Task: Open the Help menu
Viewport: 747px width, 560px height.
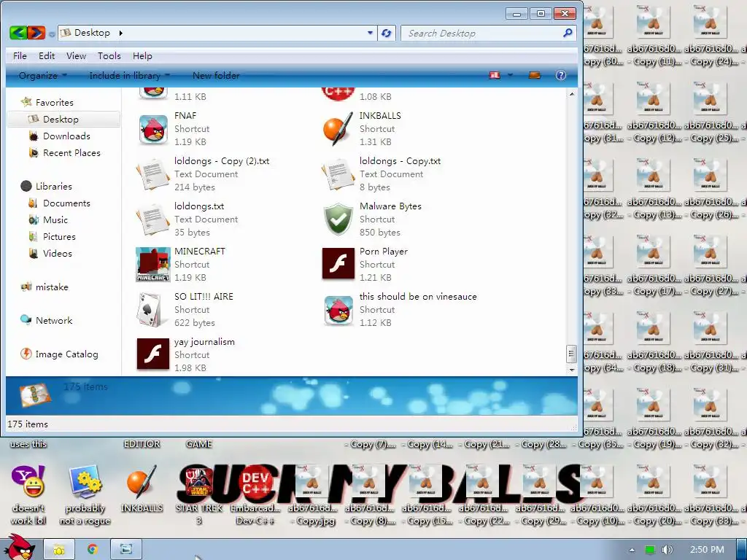Action: [x=142, y=55]
